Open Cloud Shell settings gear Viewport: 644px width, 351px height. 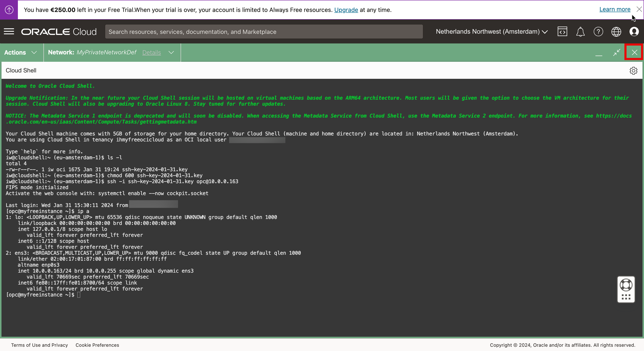click(633, 70)
